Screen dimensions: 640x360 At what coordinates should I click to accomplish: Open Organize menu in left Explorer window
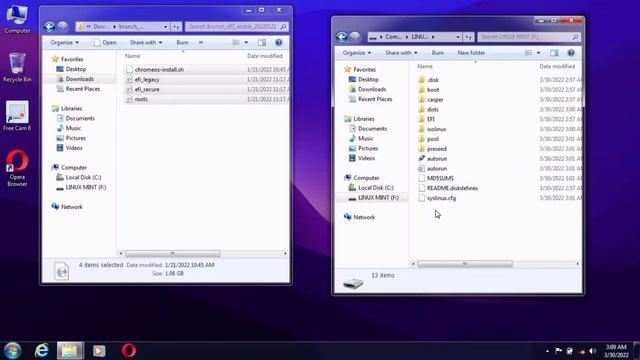[64, 42]
